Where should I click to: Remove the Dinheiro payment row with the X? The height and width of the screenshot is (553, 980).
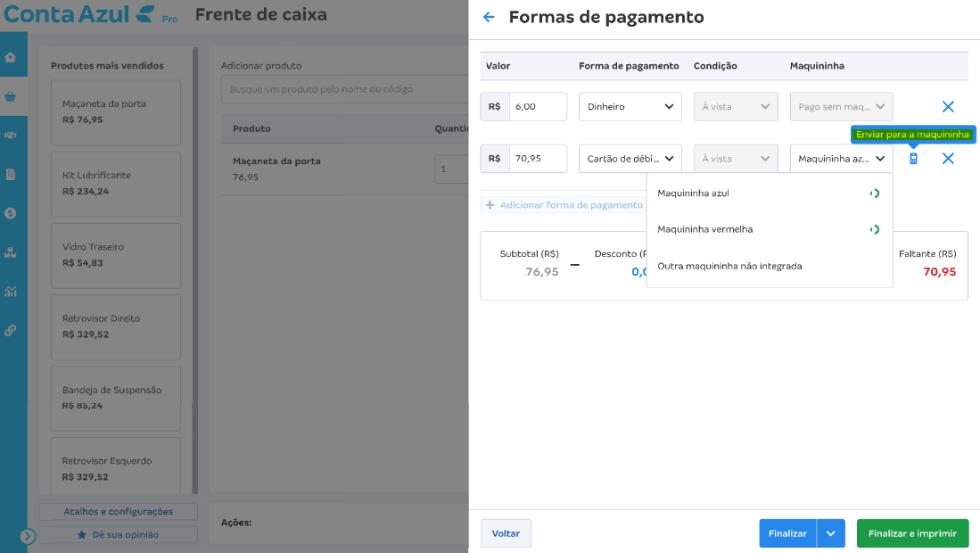click(x=948, y=106)
